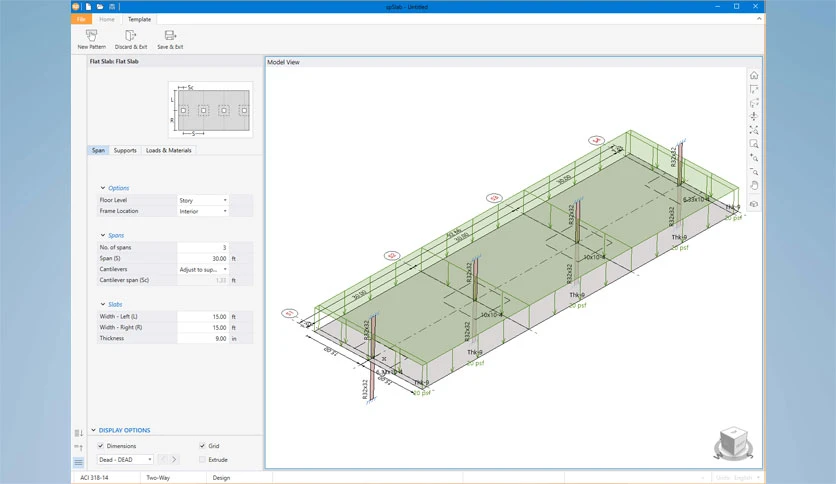Click the move up icon in left strip

pyautogui.click(x=79, y=448)
